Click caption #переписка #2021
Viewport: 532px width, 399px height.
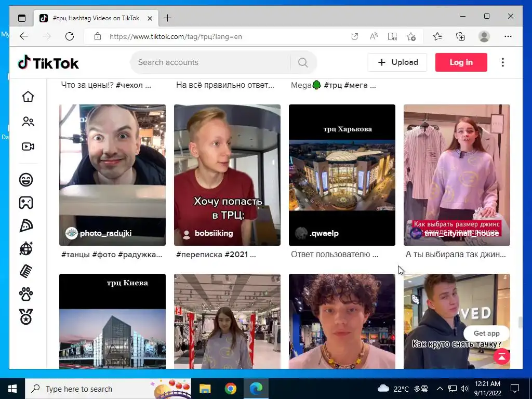click(x=216, y=255)
